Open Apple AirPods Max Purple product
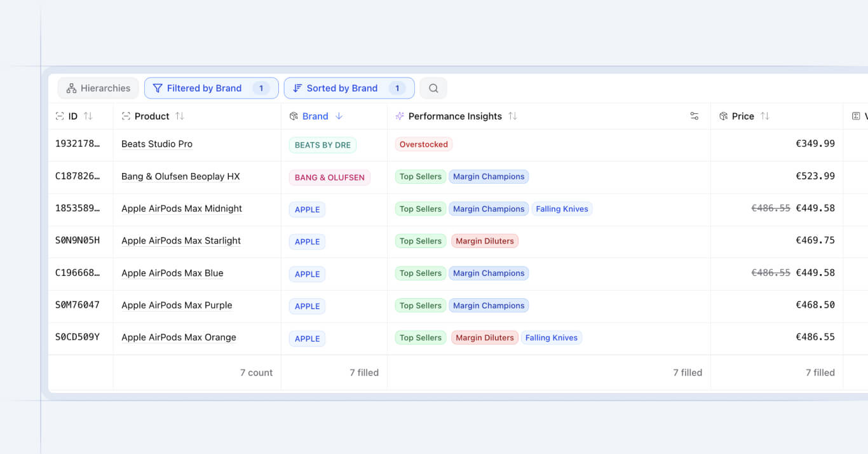This screenshot has height=454, width=868. click(x=177, y=305)
